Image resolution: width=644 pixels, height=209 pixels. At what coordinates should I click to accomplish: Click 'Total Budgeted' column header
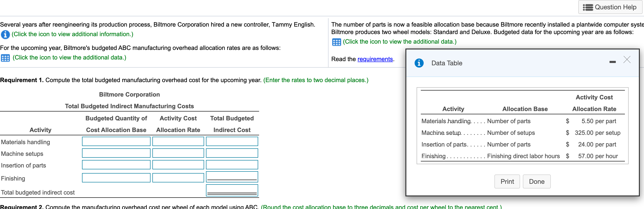[x=232, y=118]
